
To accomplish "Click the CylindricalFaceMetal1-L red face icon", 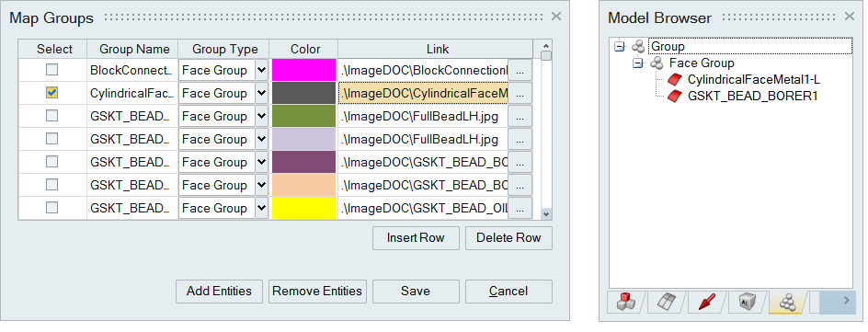I will pyautogui.click(x=674, y=80).
